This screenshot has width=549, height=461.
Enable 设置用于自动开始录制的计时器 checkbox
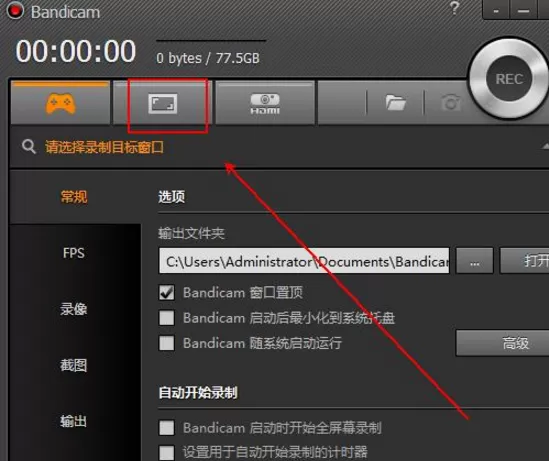(x=167, y=452)
